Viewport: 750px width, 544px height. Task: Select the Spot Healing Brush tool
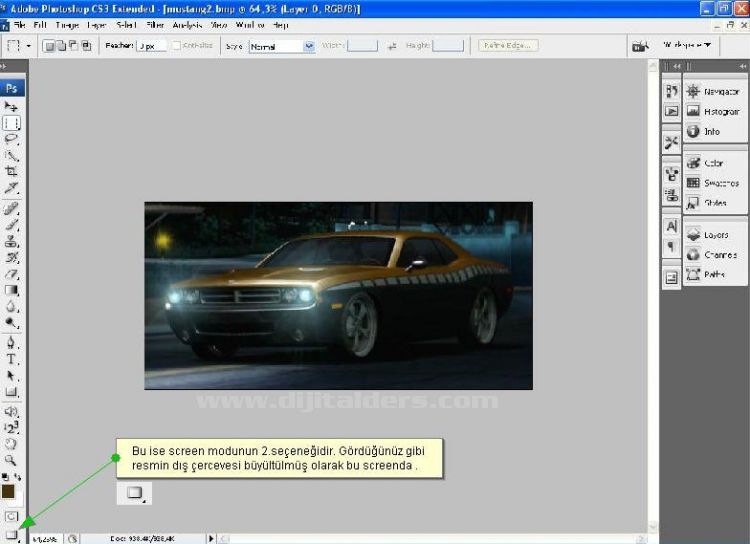[11, 208]
